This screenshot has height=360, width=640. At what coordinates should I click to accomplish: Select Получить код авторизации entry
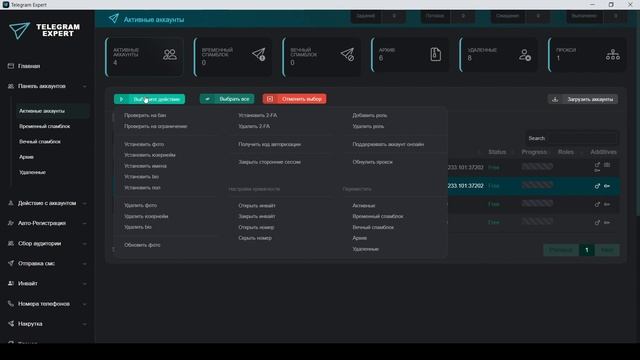pyautogui.click(x=269, y=144)
